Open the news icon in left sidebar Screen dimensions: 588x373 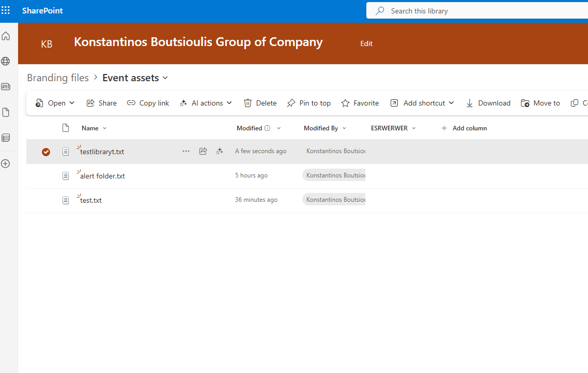(6, 87)
